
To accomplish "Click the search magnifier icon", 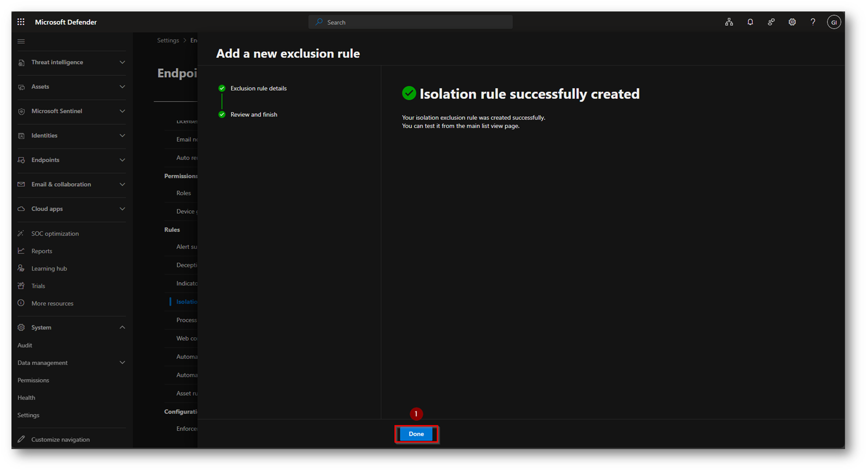I will click(x=319, y=22).
